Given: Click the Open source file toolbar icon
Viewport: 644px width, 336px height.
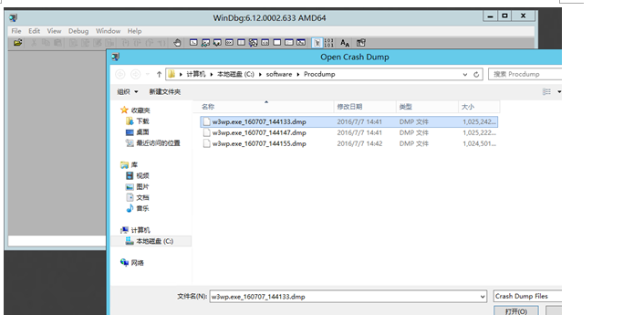Looking at the screenshot, I should (17, 42).
